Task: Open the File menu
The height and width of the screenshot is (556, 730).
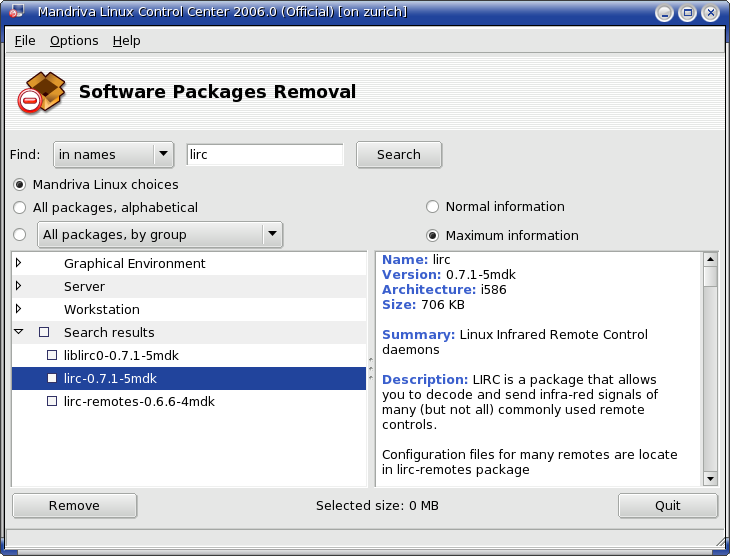Action: [x=25, y=41]
